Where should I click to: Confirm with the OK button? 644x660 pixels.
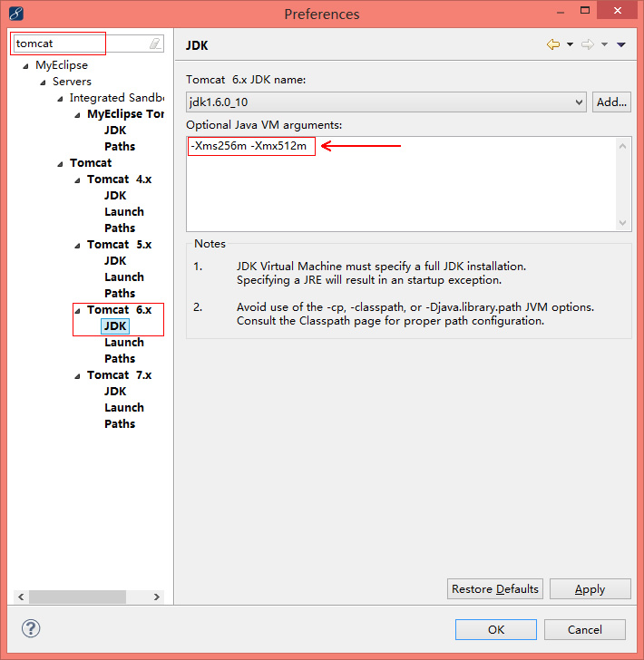pyautogui.click(x=496, y=630)
